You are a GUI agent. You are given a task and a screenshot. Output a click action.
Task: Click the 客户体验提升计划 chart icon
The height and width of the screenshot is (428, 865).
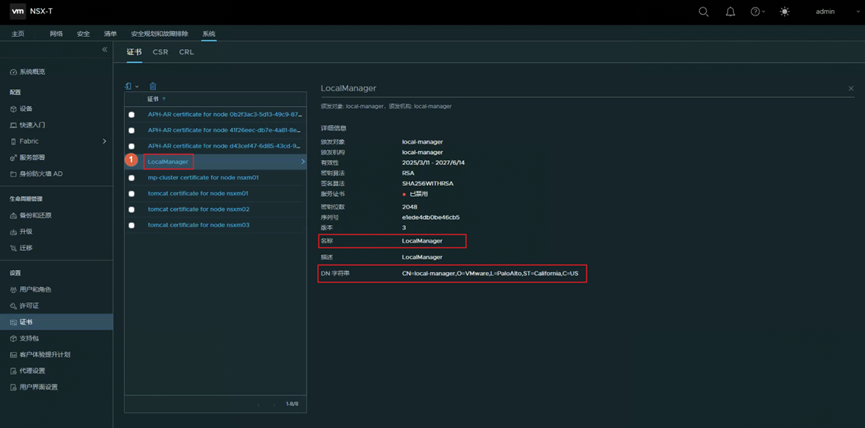click(x=14, y=355)
